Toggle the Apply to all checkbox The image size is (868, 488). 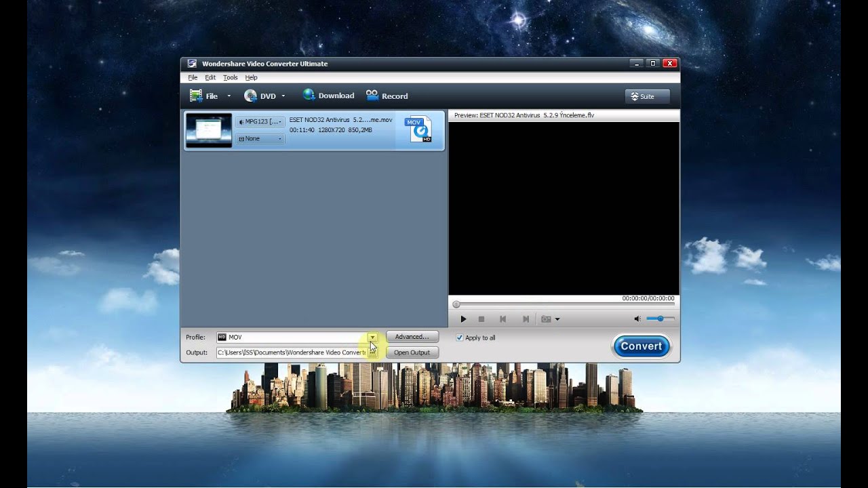tap(460, 338)
